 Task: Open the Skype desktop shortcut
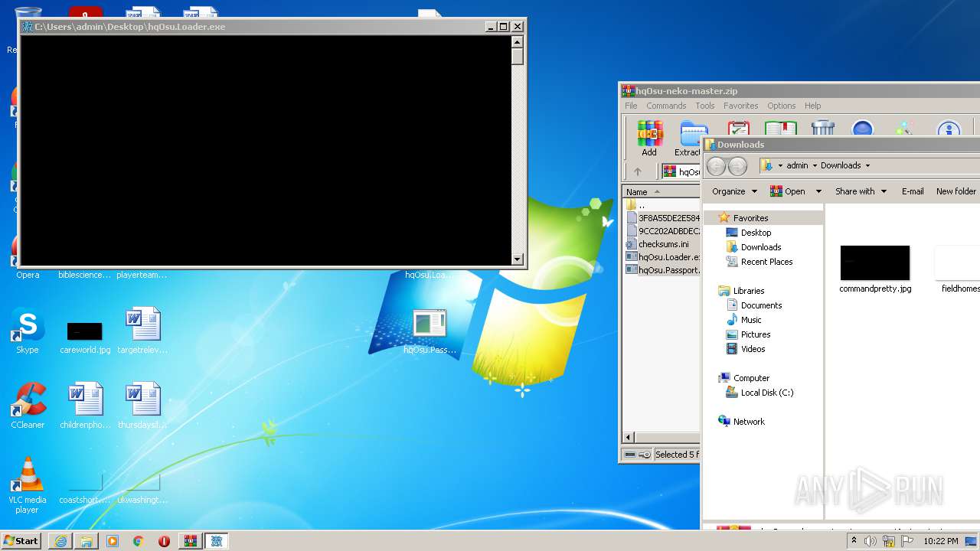tap(28, 331)
